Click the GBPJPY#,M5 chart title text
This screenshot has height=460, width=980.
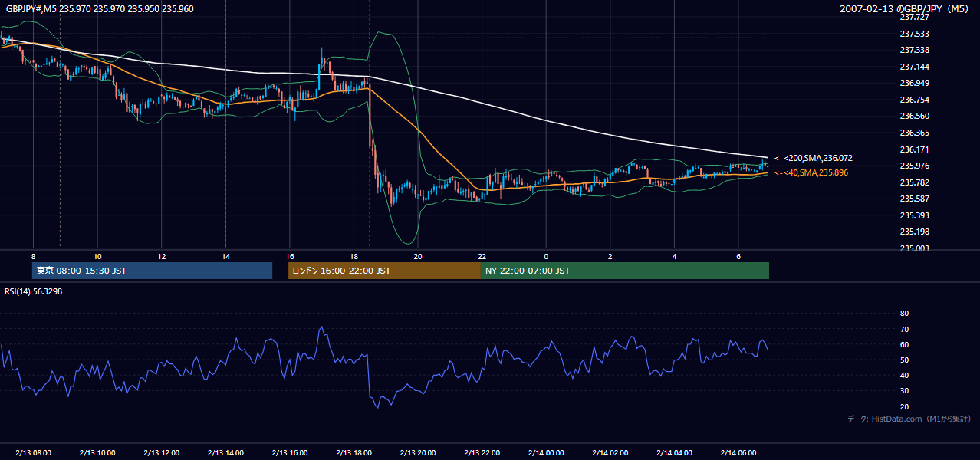(x=100, y=8)
